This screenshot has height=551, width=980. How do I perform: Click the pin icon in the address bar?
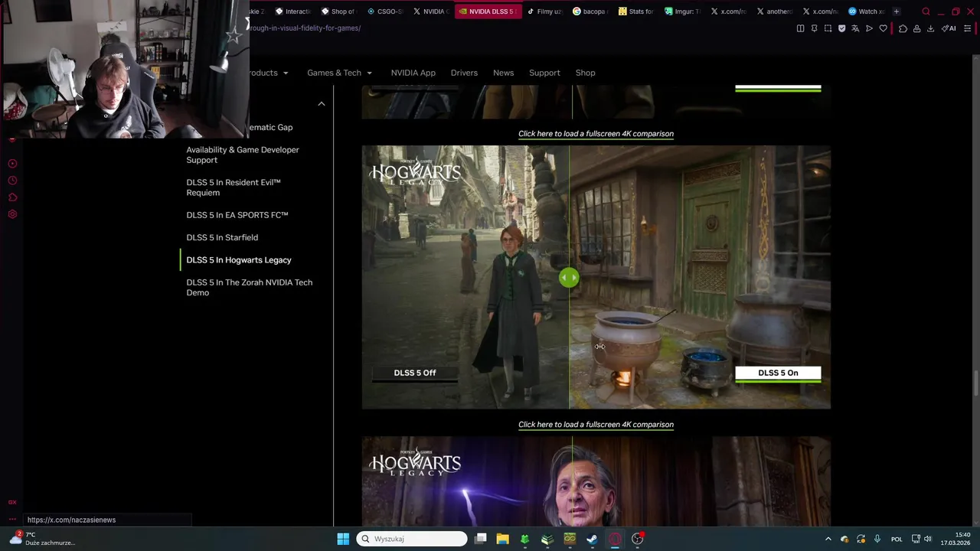[x=814, y=28]
